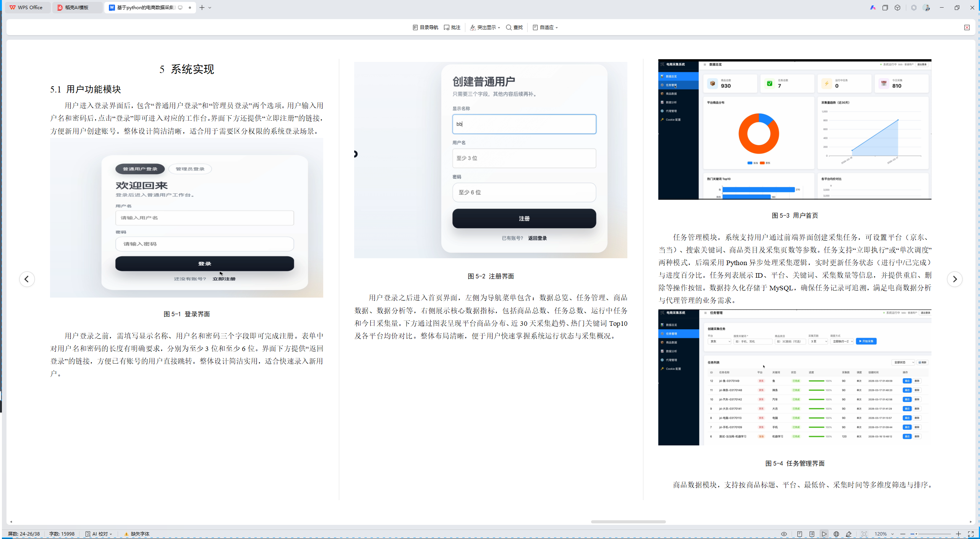Click the 目录导航 list icon

click(415, 28)
